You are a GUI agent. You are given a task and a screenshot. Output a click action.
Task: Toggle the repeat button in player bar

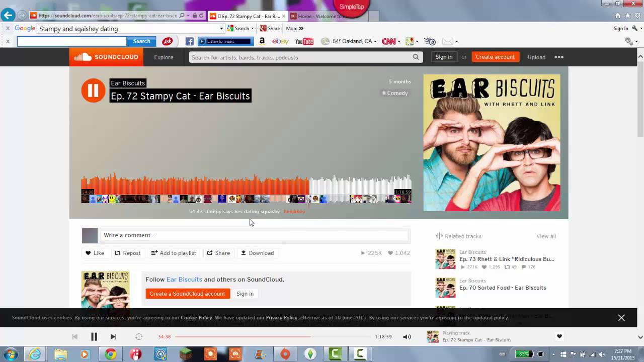tap(139, 337)
